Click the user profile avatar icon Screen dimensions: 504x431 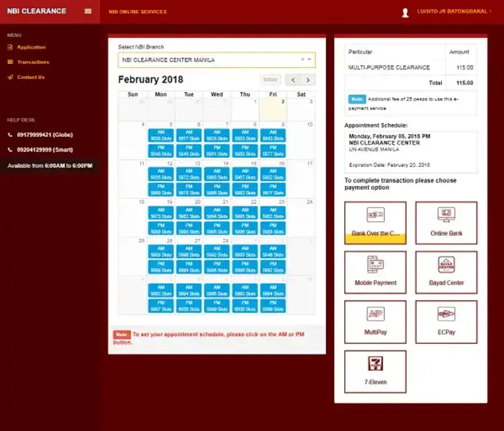coord(405,12)
